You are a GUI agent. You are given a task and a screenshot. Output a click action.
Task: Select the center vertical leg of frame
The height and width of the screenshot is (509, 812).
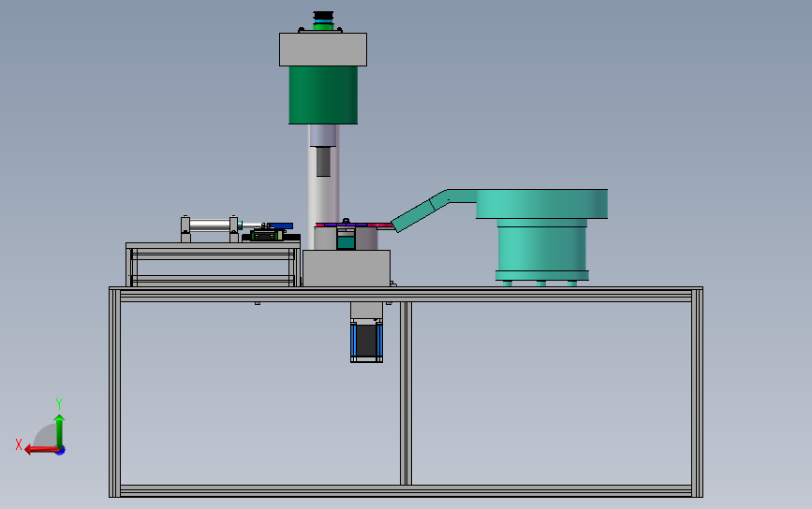pyautogui.click(x=406, y=393)
